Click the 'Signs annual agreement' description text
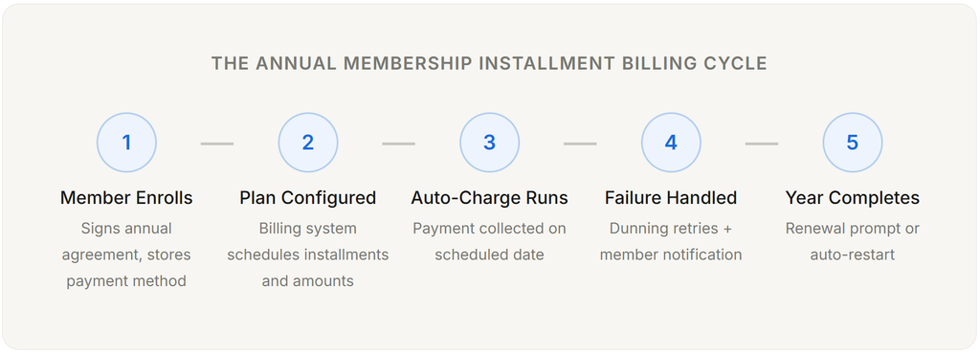 tap(126, 254)
